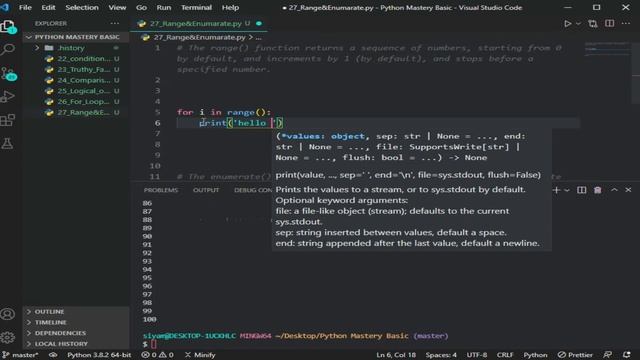This screenshot has height=360, width=640.
Task: Change language mode Python in status bar
Action: (x=536, y=355)
